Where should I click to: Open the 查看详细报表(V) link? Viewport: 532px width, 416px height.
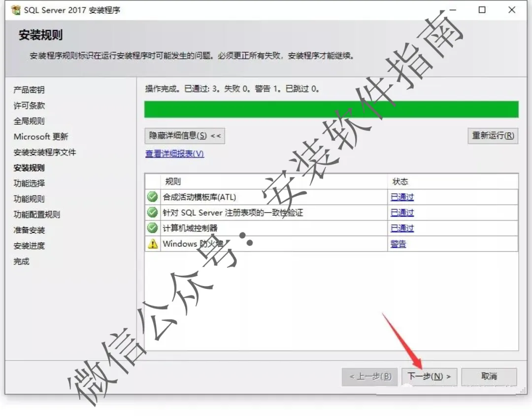(x=175, y=154)
